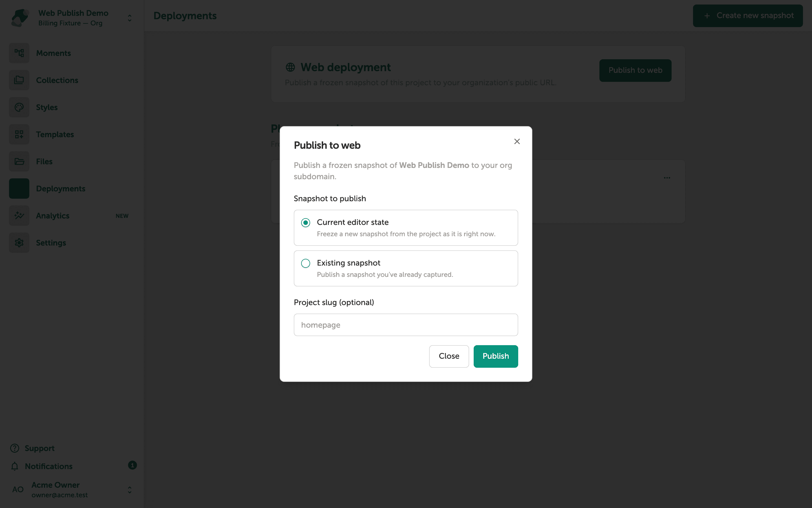812x508 pixels.
Task: Click the Deployments page heading
Action: (x=185, y=16)
